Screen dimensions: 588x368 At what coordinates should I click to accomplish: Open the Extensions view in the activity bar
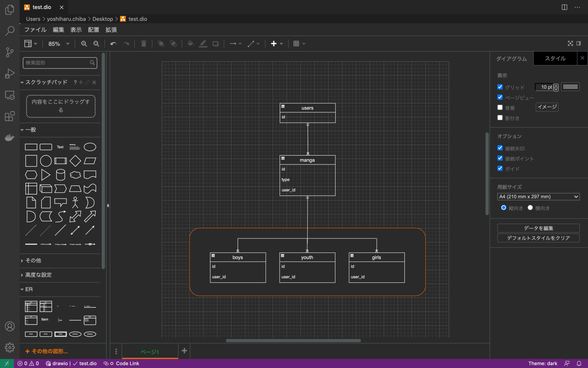click(9, 116)
